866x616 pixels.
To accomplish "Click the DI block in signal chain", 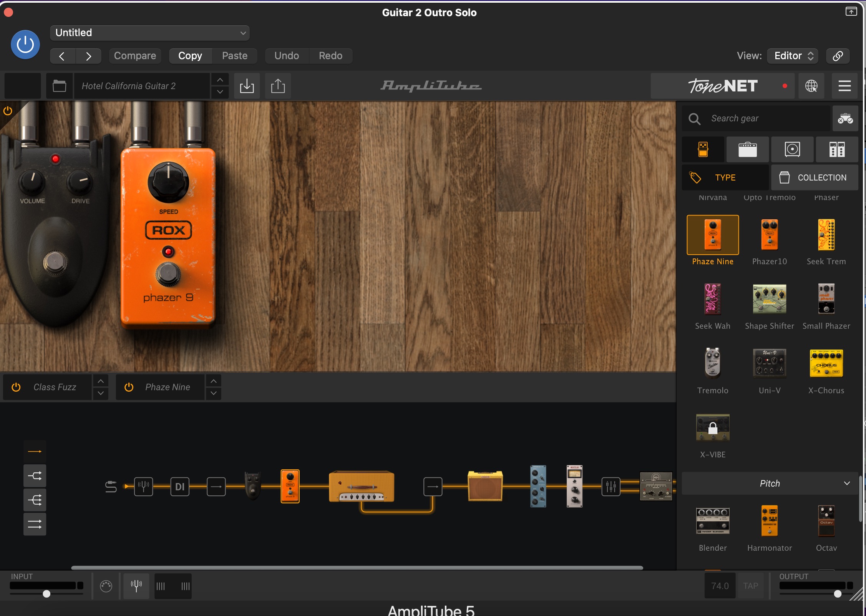I will tap(179, 487).
